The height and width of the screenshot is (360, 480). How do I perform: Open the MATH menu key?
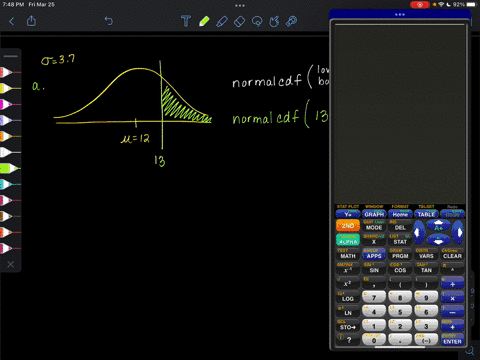[348, 256]
